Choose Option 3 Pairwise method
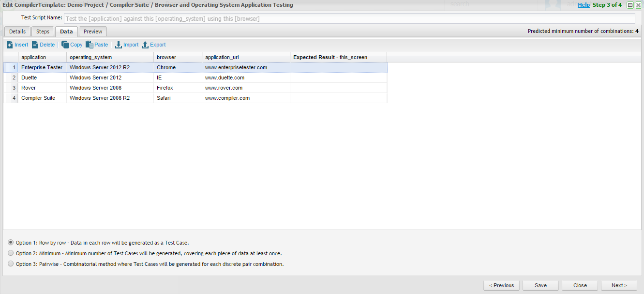The width and height of the screenshot is (644, 294). (x=11, y=264)
